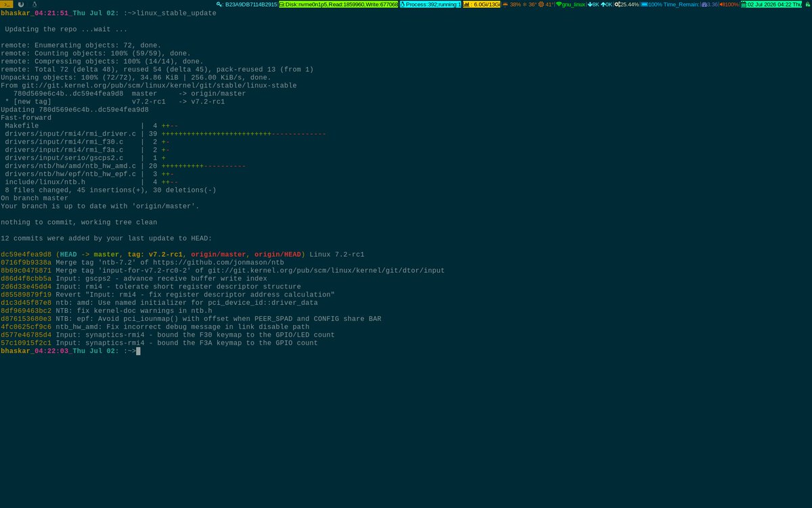Click commit hash 57c10915f2c1
This screenshot has width=812, height=508.
(26, 343)
